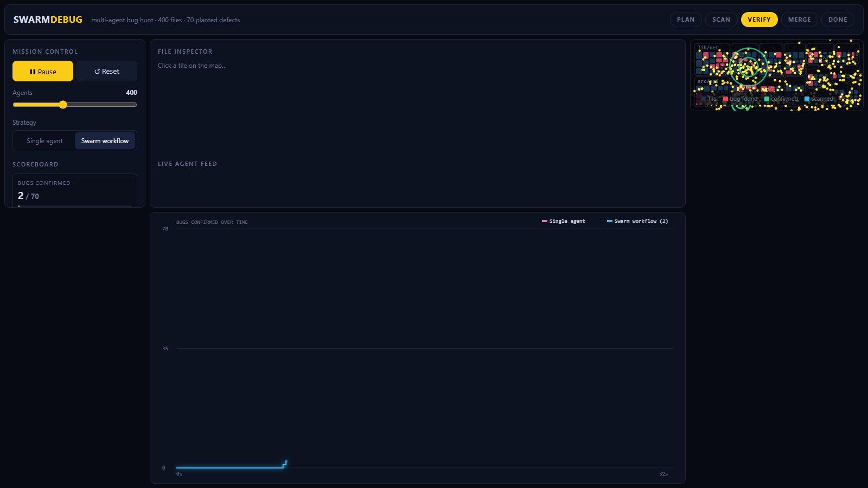This screenshot has width=868, height=488.
Task: Click the red bug found legend swatch
Action: pos(725,99)
